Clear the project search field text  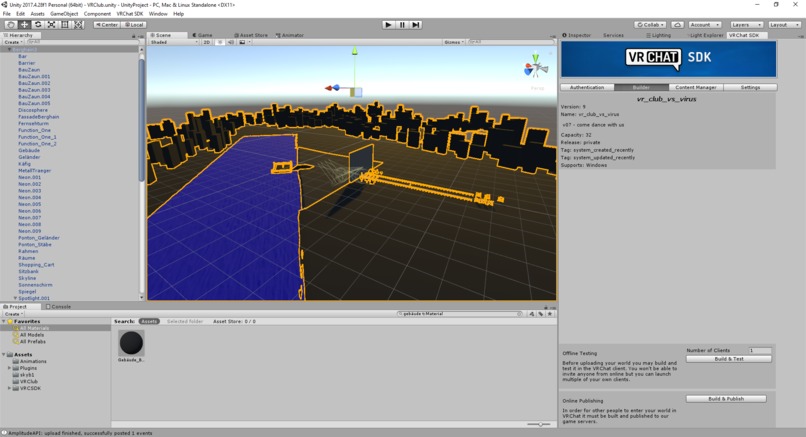[x=519, y=314]
